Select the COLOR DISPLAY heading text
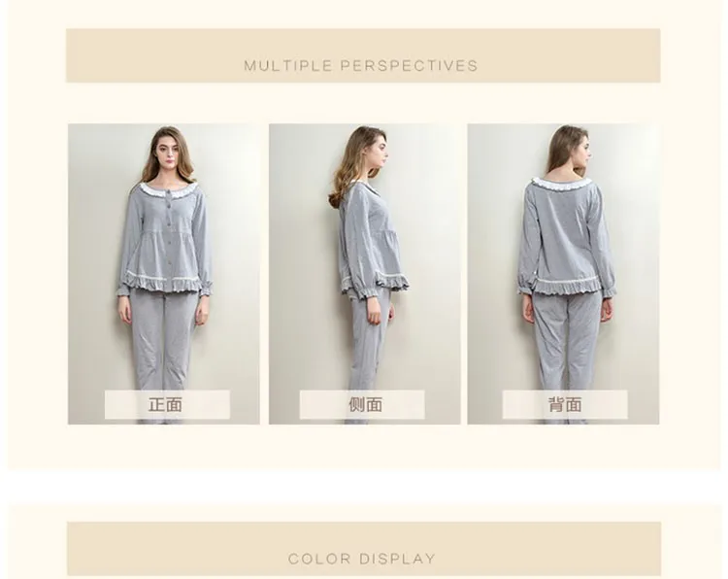The width and height of the screenshot is (728, 579). (362, 559)
